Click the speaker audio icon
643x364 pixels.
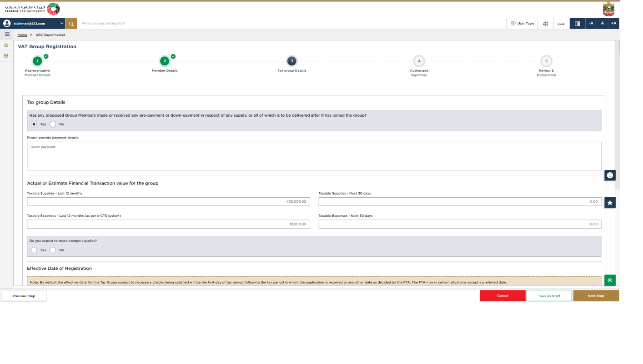[545, 24]
